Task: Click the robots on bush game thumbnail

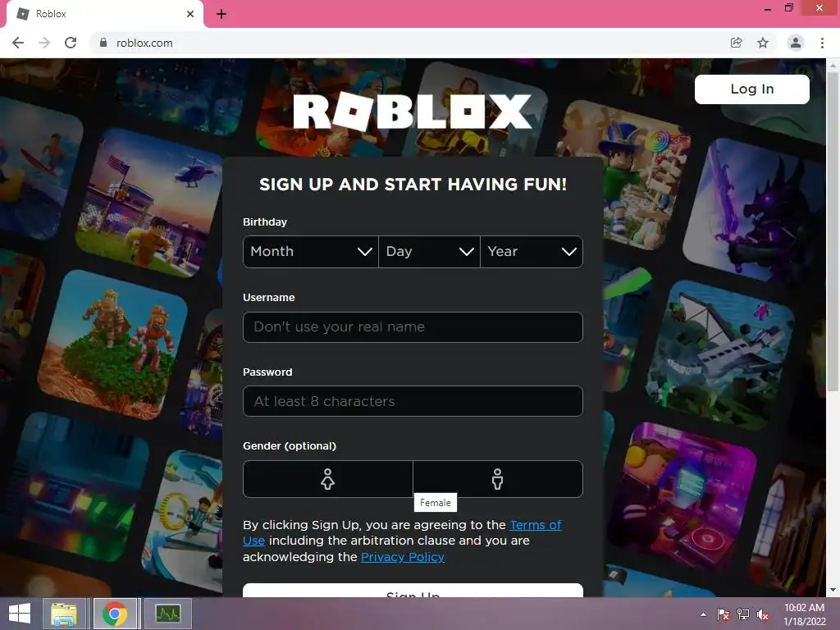Action: tap(113, 345)
